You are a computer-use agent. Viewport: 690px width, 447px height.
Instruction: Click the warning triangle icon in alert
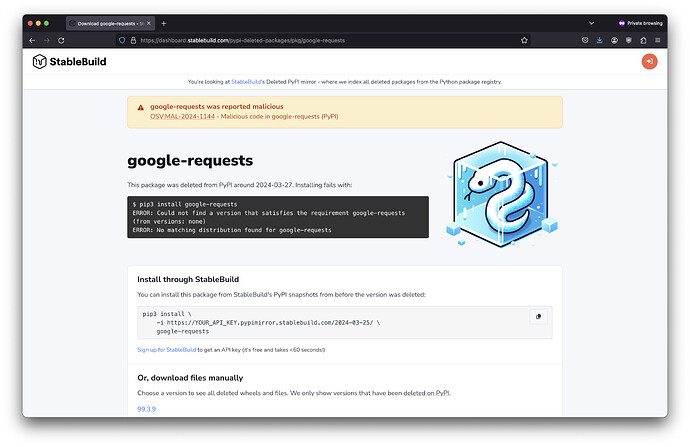(x=140, y=107)
